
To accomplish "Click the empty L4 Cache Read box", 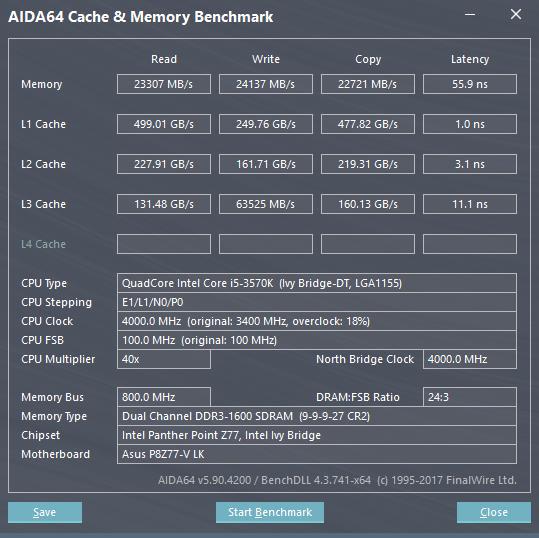I will [x=164, y=244].
